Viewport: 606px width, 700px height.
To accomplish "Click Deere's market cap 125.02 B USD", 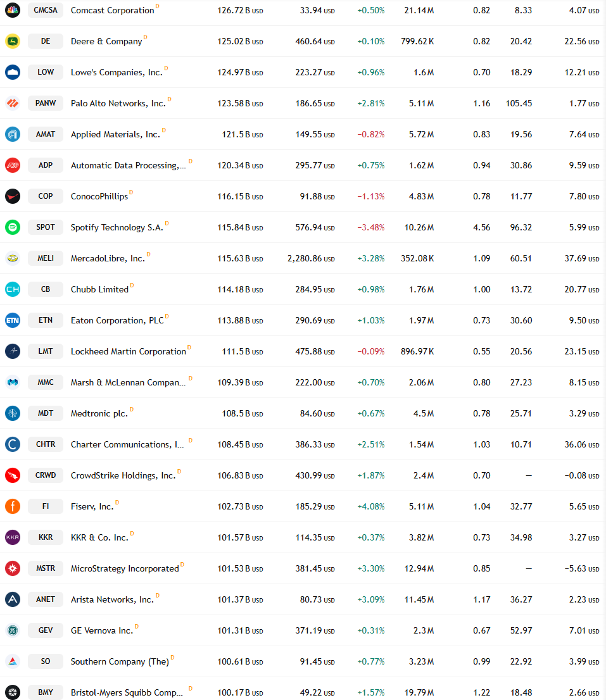I will click(240, 41).
